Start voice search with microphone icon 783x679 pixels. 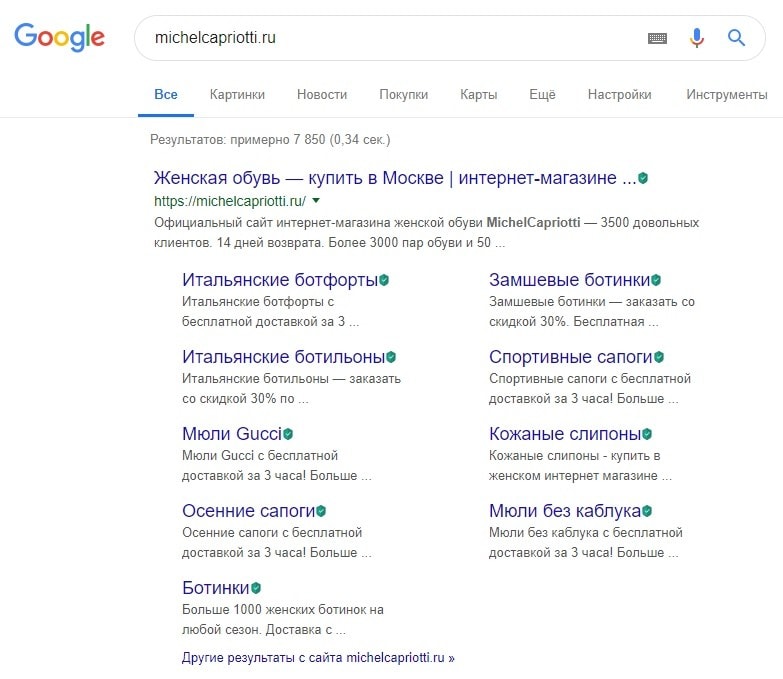[x=697, y=38]
